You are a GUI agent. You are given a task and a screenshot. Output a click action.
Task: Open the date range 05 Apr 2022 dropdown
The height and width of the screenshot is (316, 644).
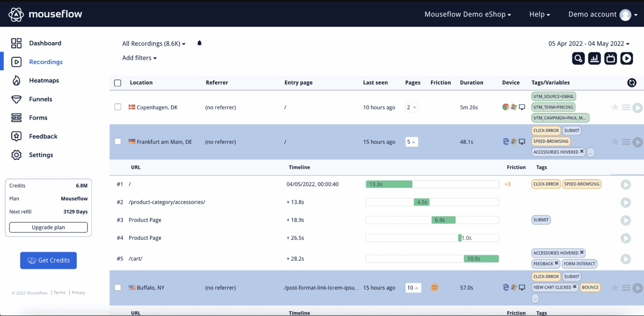(x=589, y=44)
